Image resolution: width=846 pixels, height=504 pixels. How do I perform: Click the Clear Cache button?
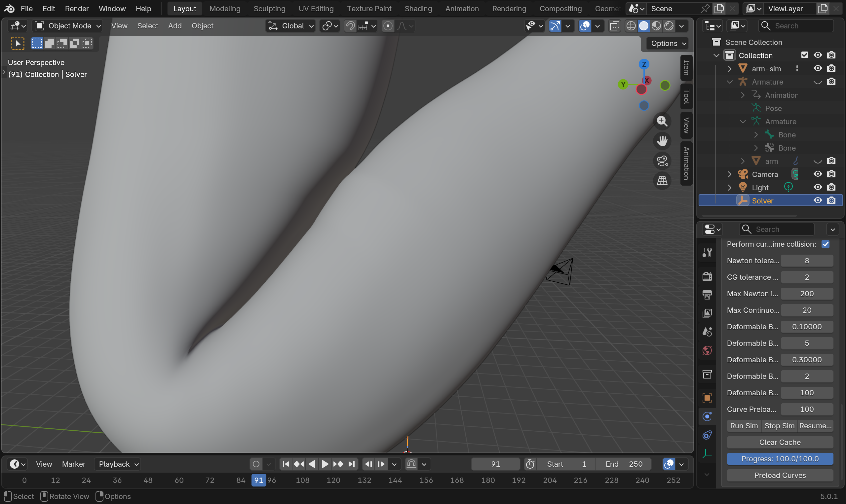click(780, 442)
